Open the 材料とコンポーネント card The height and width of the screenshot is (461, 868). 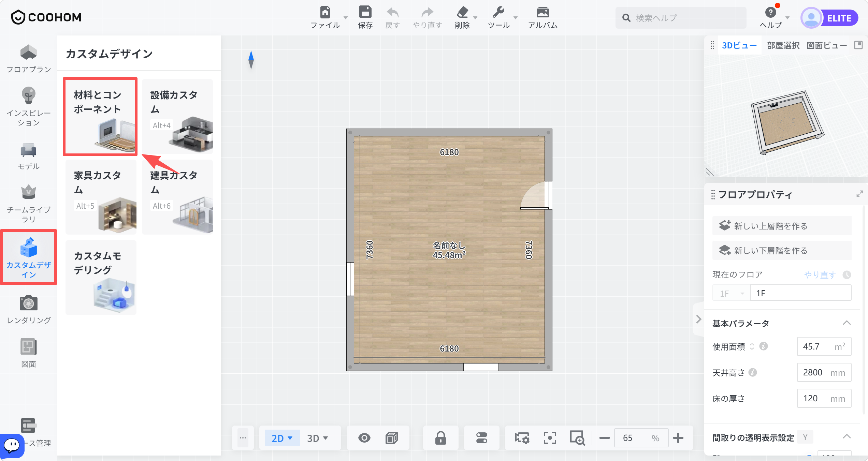pyautogui.click(x=100, y=117)
